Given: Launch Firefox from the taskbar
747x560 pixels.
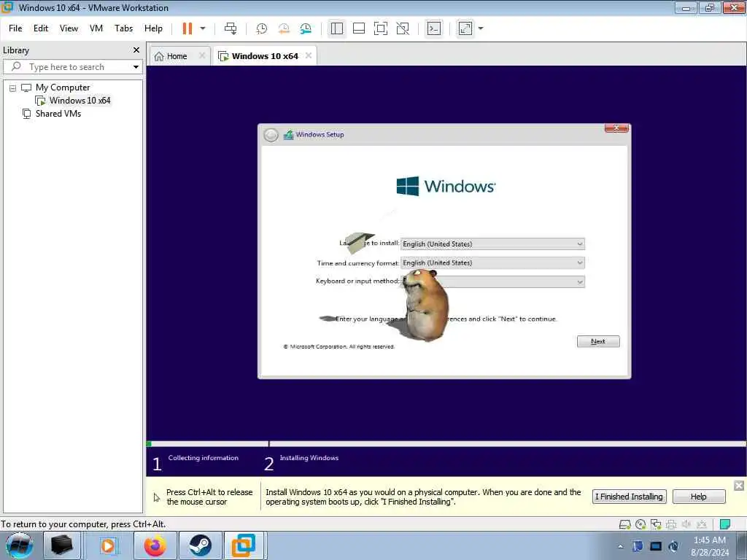Looking at the screenshot, I should coord(155,545).
